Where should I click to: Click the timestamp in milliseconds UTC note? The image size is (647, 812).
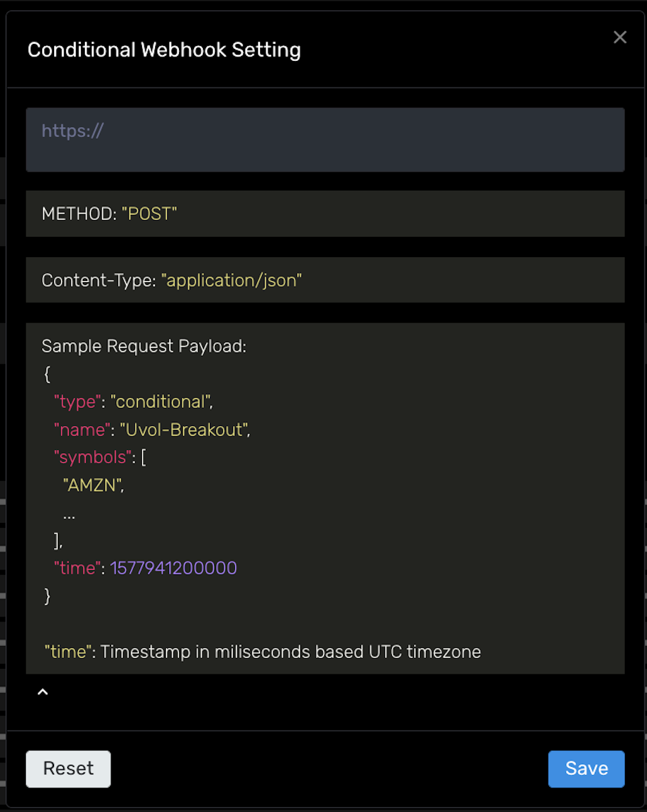click(x=290, y=652)
